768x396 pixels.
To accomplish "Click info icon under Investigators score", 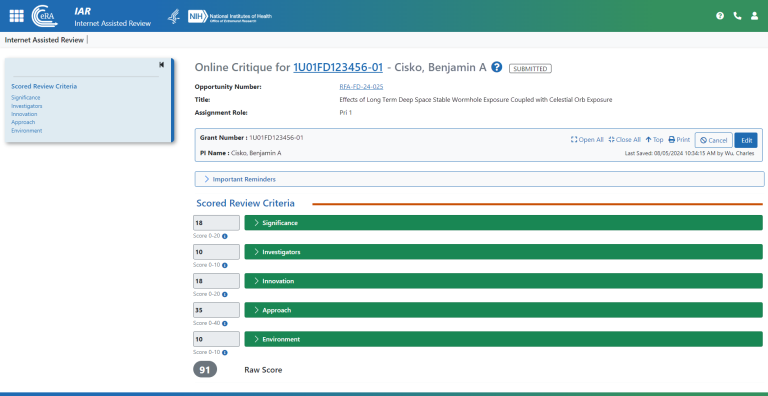I will point(225,265).
